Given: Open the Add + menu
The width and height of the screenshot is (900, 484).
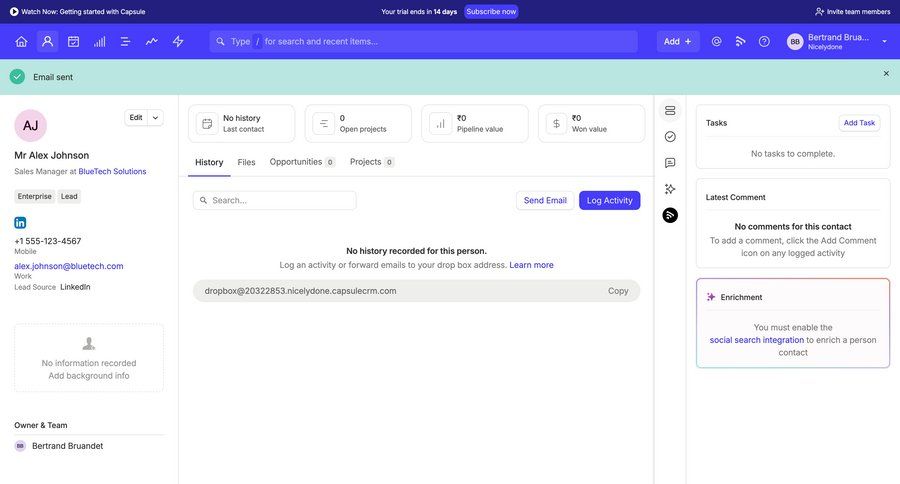Looking at the screenshot, I should tap(678, 41).
